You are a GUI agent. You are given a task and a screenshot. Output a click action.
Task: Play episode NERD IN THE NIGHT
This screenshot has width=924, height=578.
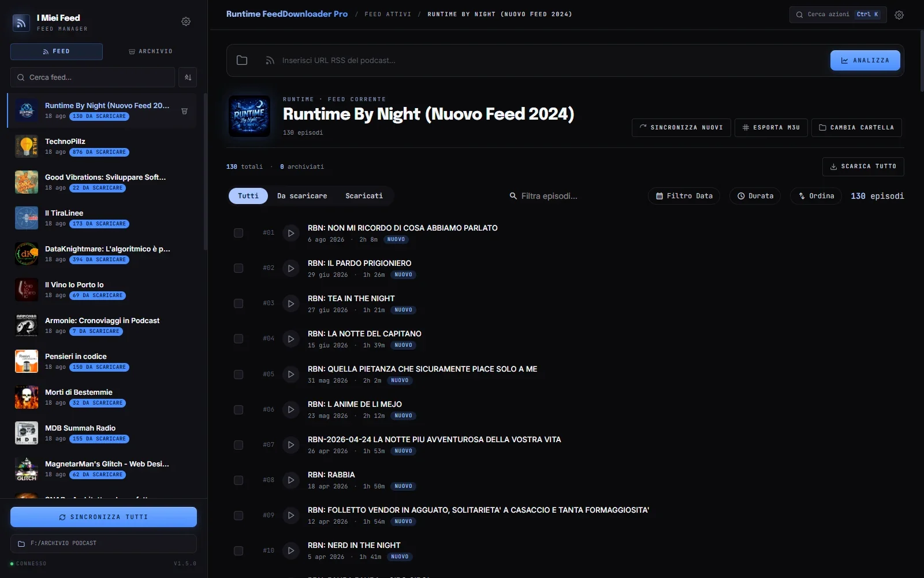point(291,550)
